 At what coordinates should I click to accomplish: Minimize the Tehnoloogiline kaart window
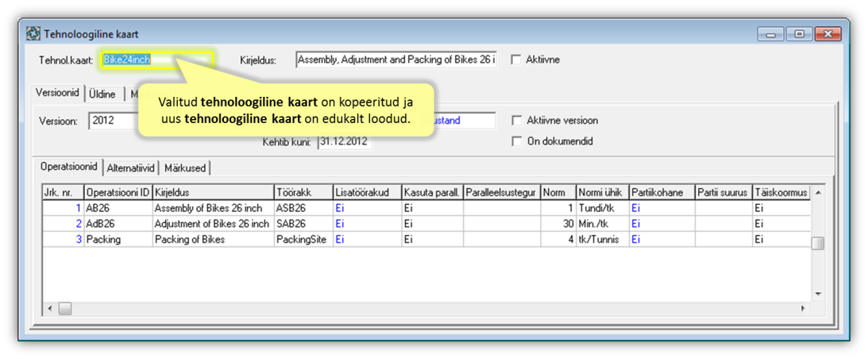click(771, 34)
